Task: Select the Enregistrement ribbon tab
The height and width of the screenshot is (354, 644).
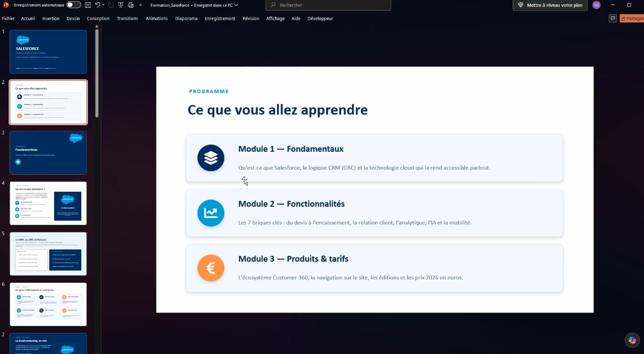Action: [x=220, y=19]
